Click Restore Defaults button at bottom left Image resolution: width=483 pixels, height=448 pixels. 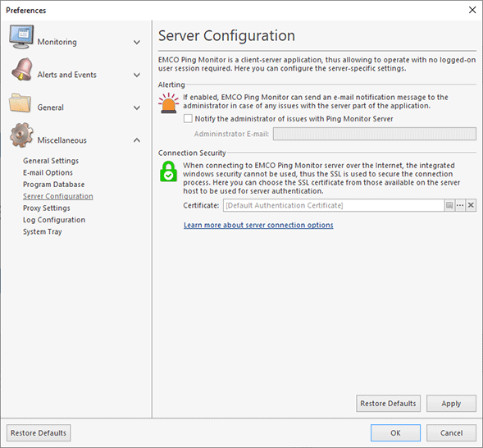coord(39,433)
